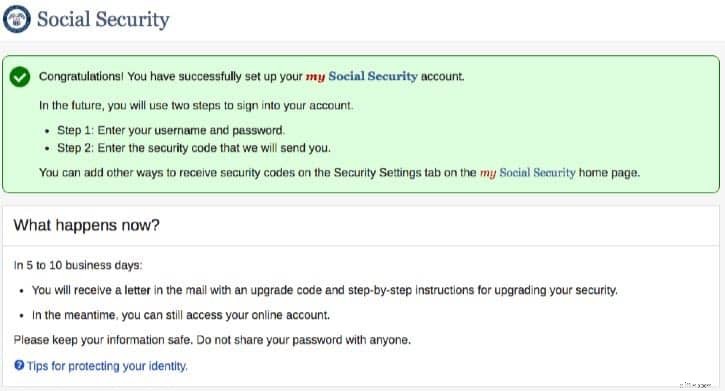The height and width of the screenshot is (391, 725).
Task: Click the In 5 to 10 business days text
Action: 78,265
